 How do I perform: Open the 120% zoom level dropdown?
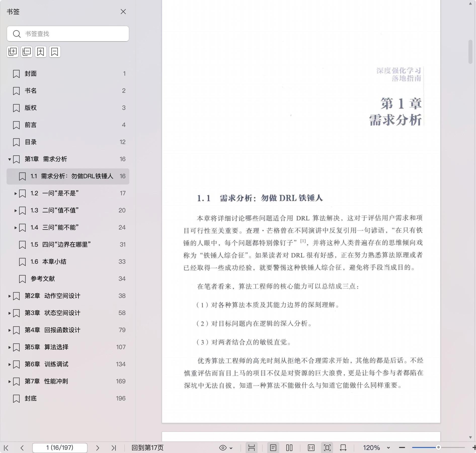(x=388, y=448)
